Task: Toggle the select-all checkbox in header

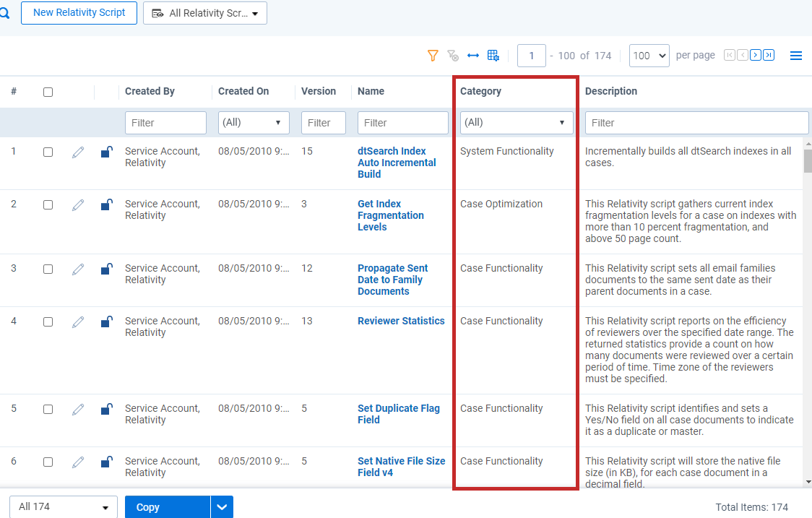Action: pyautogui.click(x=48, y=92)
